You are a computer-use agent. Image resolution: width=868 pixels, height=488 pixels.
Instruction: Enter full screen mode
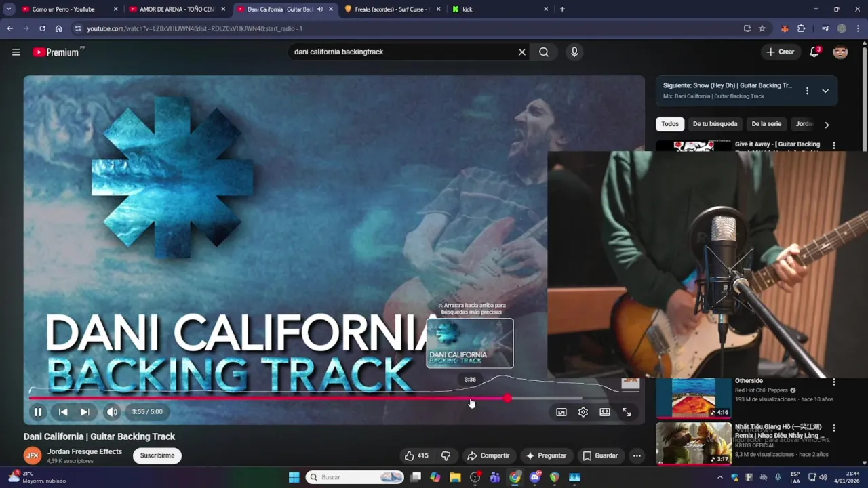coord(627,412)
